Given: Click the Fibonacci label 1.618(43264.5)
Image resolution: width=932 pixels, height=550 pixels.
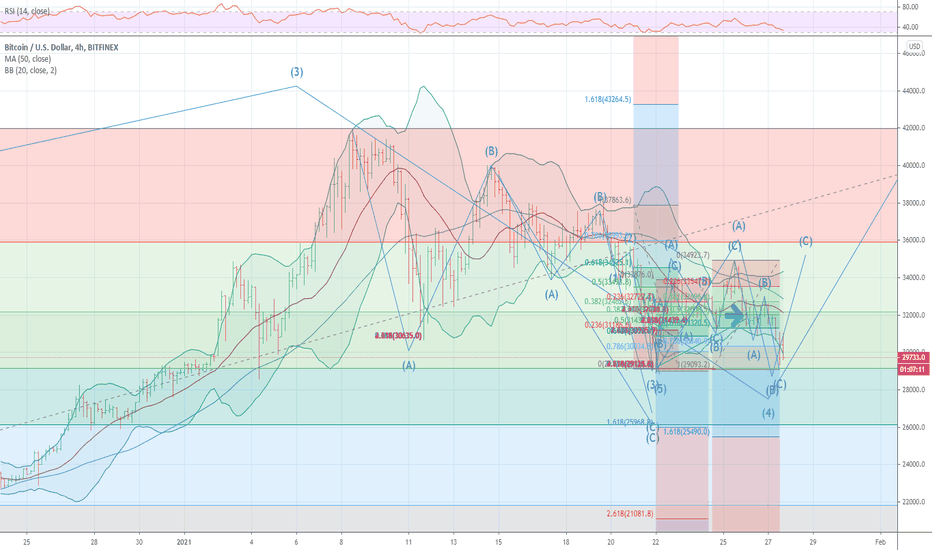Looking at the screenshot, I should point(607,99).
